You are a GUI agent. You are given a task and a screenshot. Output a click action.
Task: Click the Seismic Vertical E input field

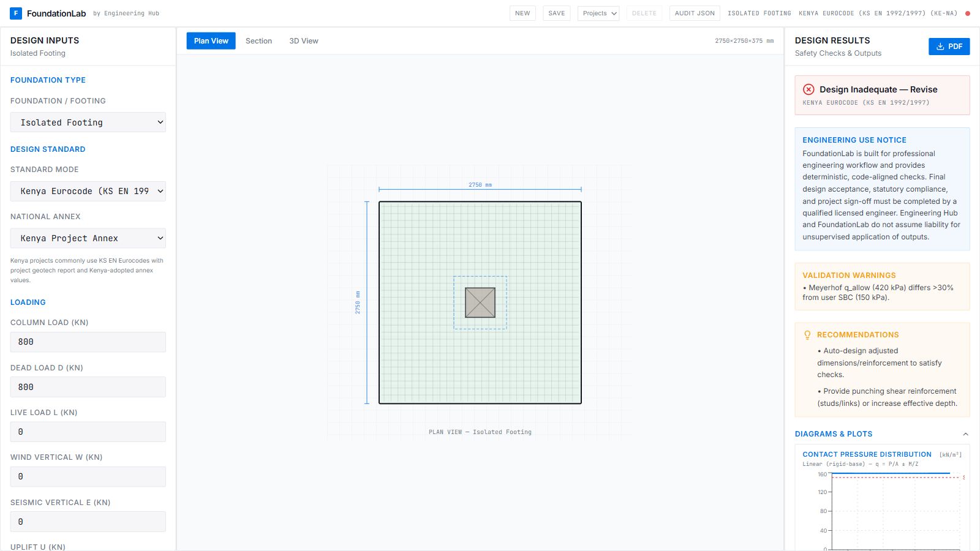click(x=88, y=522)
